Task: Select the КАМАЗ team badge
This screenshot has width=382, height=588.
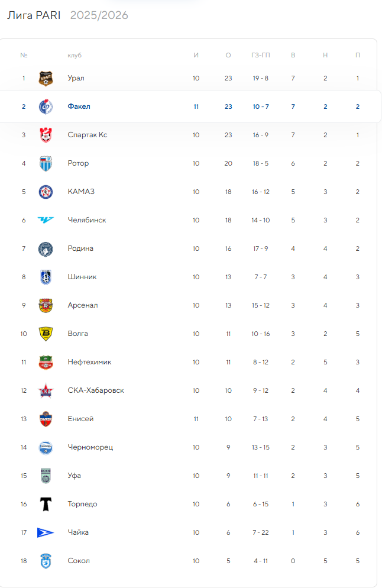Action: click(46, 192)
